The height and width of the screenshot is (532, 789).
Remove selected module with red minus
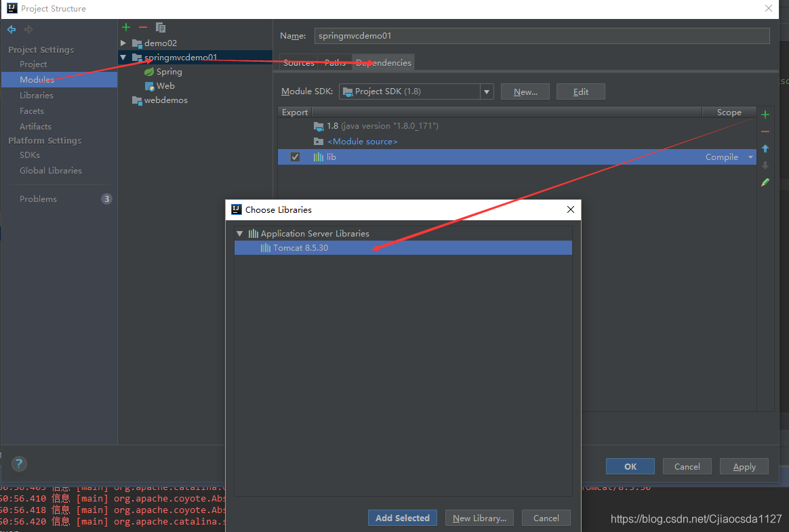point(143,27)
